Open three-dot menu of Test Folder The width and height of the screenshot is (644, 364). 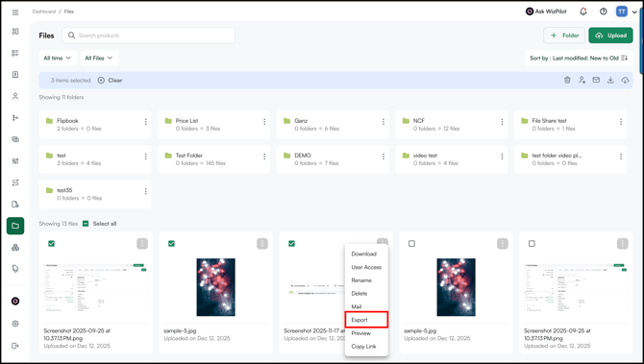[x=264, y=157]
